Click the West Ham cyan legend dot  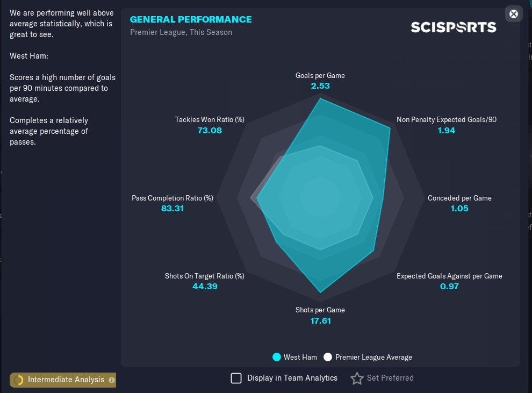(277, 357)
